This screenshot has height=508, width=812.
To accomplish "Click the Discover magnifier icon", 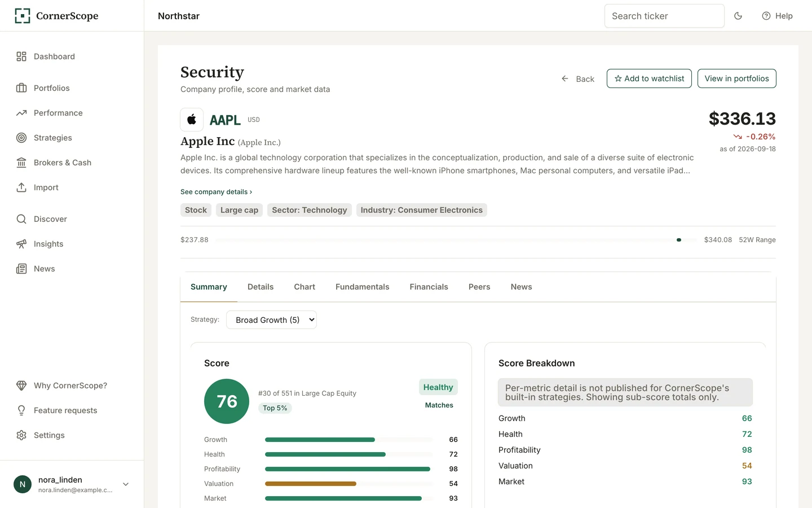I will point(21,219).
